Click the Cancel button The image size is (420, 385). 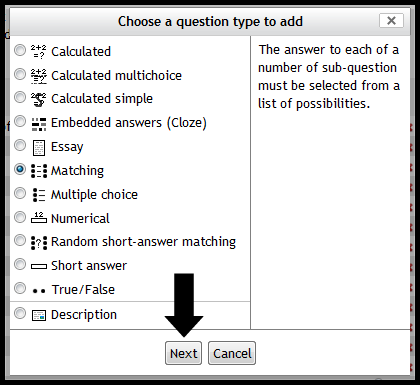pos(232,353)
